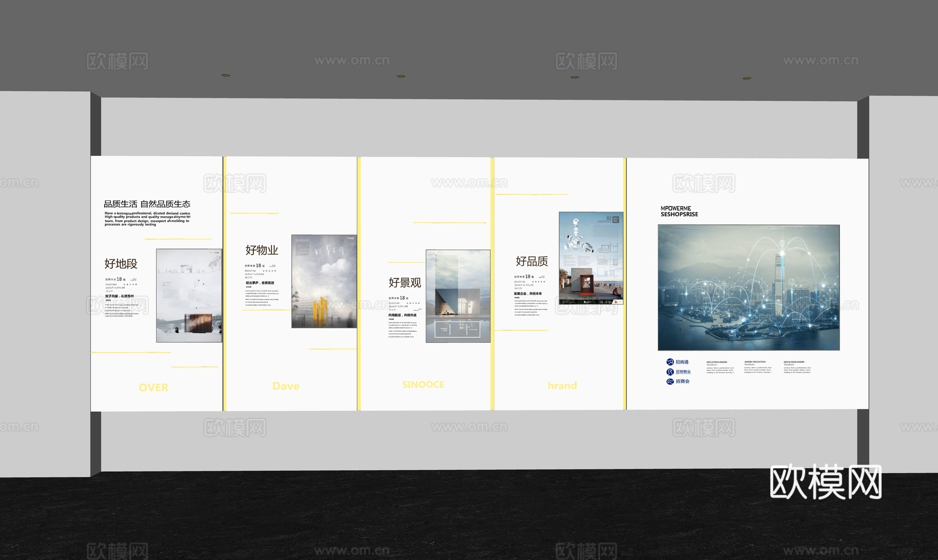938x560 pixels.
Task: Open the architecture diagram poster beside 好品质
Action: click(x=591, y=258)
